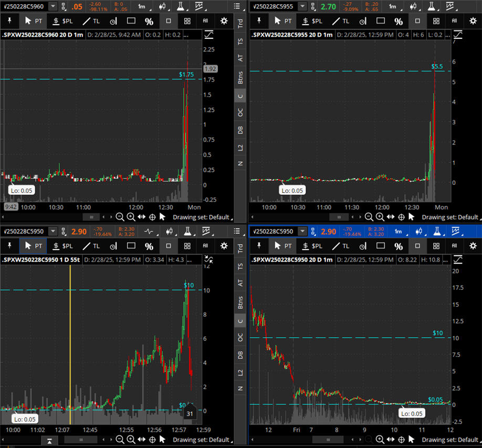Screen dimensions: 482x448
Task: Open drawing settings gear in top-left toolbar
Action: click(224, 21)
